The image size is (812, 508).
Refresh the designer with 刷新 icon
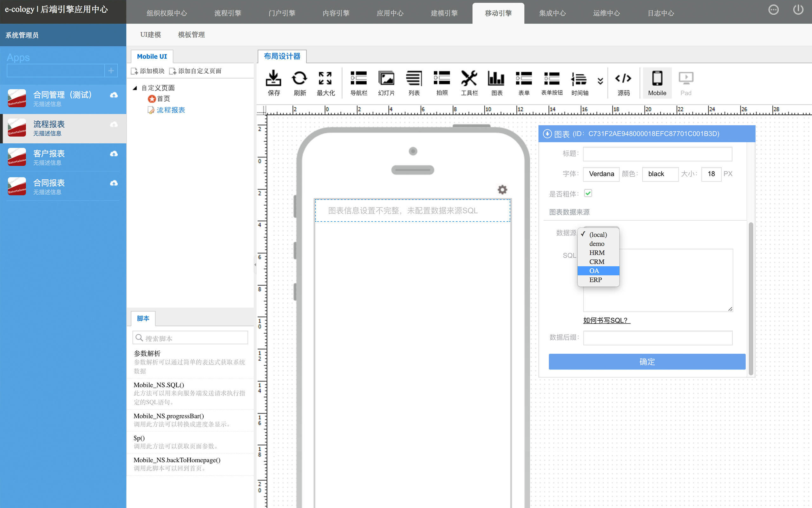point(300,83)
